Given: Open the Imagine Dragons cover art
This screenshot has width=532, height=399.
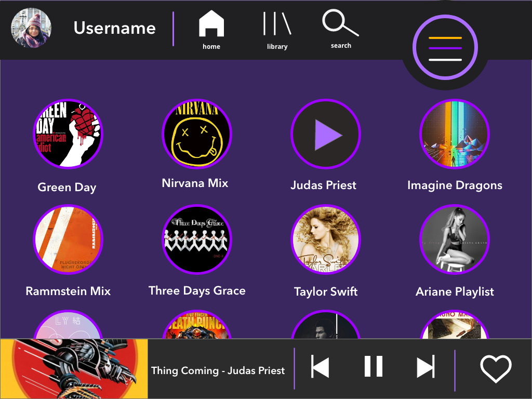Looking at the screenshot, I should [x=455, y=134].
